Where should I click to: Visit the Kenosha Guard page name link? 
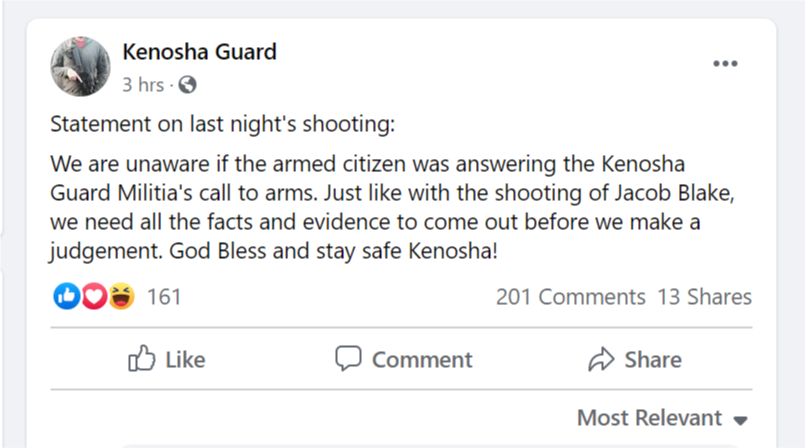199,51
